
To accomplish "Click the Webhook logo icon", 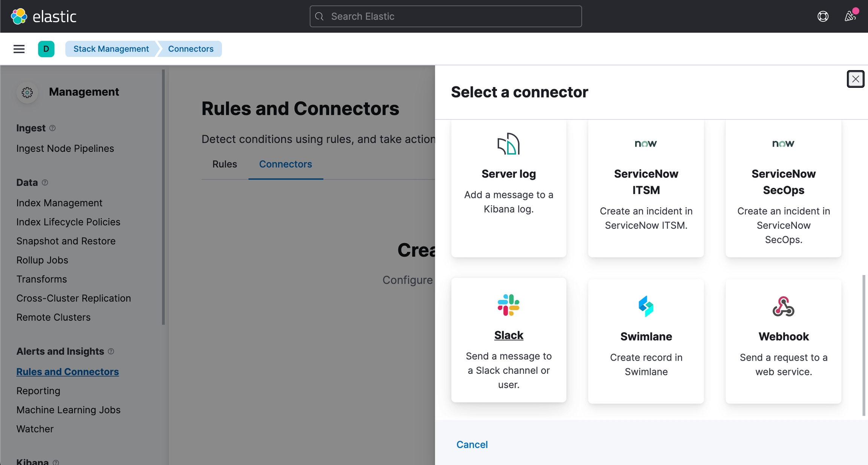I will pyautogui.click(x=783, y=306).
